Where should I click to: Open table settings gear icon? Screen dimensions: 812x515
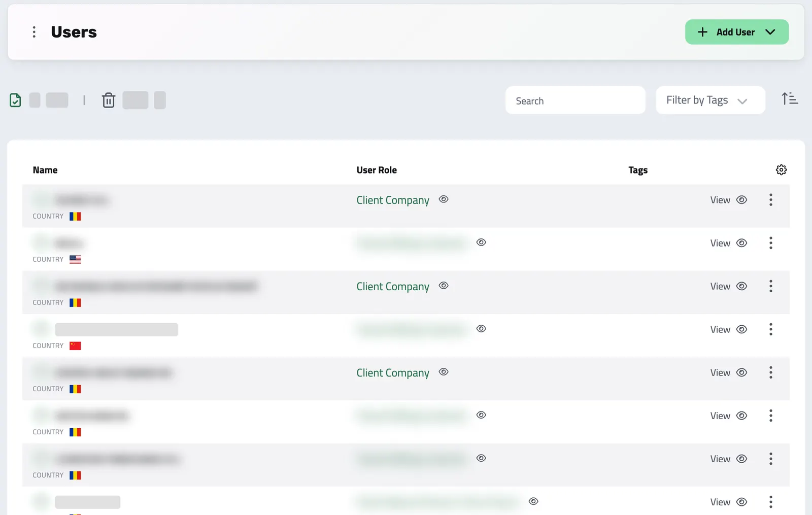point(782,170)
